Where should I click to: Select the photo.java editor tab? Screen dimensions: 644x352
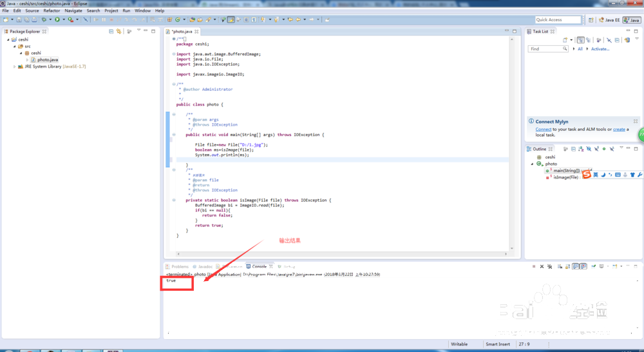coord(182,31)
